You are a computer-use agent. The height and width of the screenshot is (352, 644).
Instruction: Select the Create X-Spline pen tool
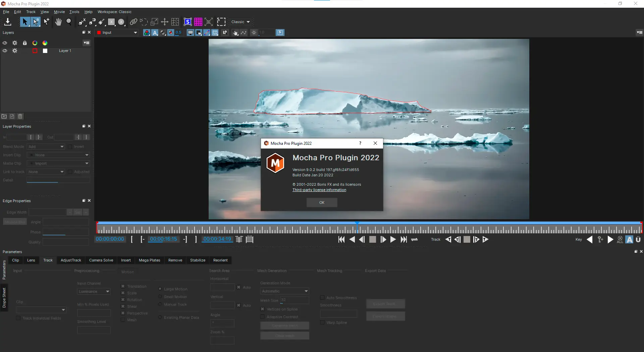point(82,22)
